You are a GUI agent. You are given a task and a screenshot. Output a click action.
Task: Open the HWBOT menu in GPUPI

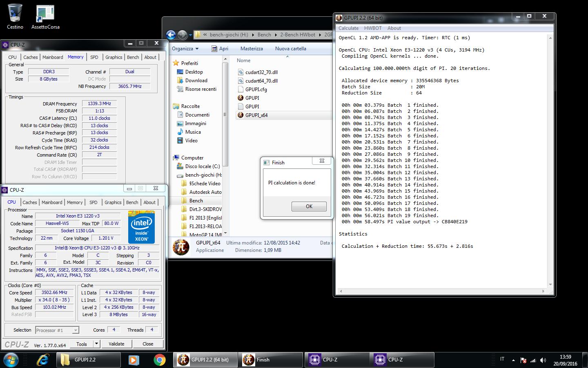coord(373,28)
